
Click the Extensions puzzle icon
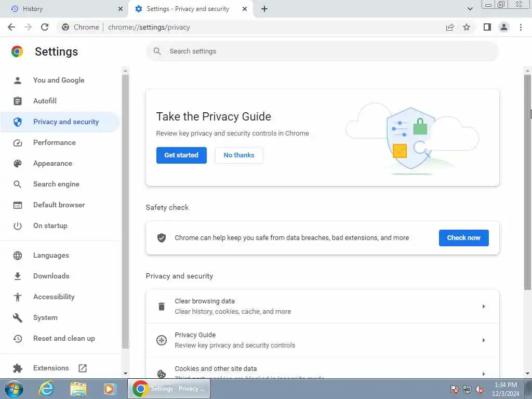[18, 368]
